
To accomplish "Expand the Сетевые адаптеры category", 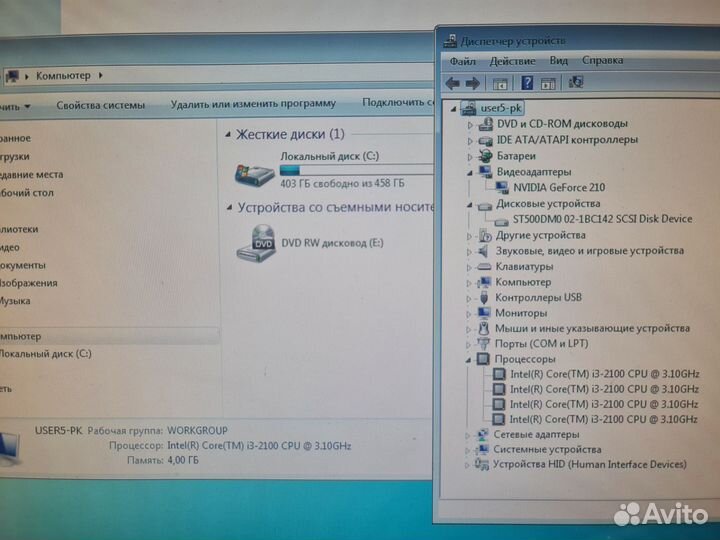I will pyautogui.click(x=467, y=436).
